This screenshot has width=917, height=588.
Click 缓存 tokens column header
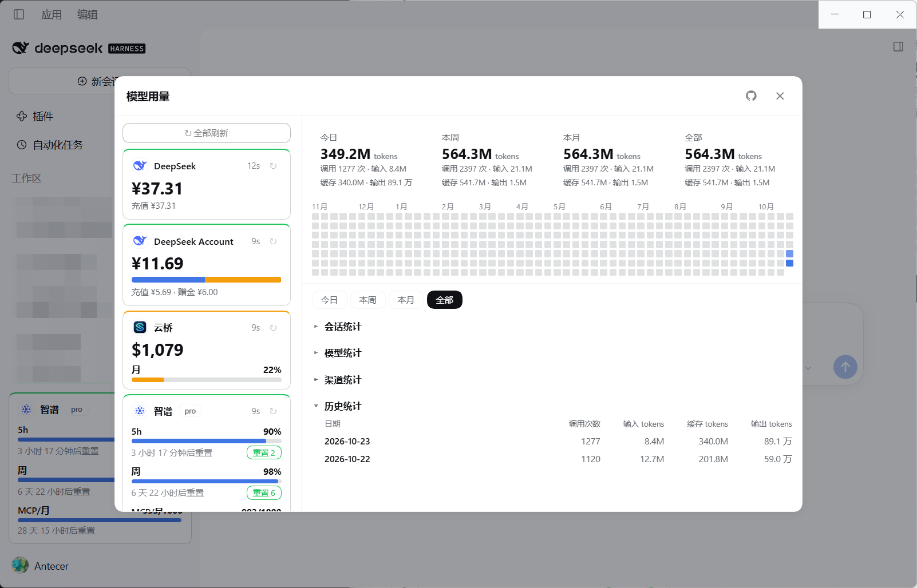tap(707, 424)
